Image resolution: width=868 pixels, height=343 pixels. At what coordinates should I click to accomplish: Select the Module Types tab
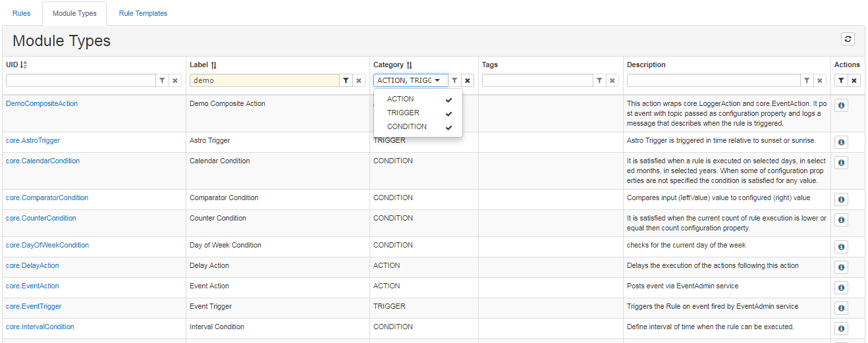point(74,13)
